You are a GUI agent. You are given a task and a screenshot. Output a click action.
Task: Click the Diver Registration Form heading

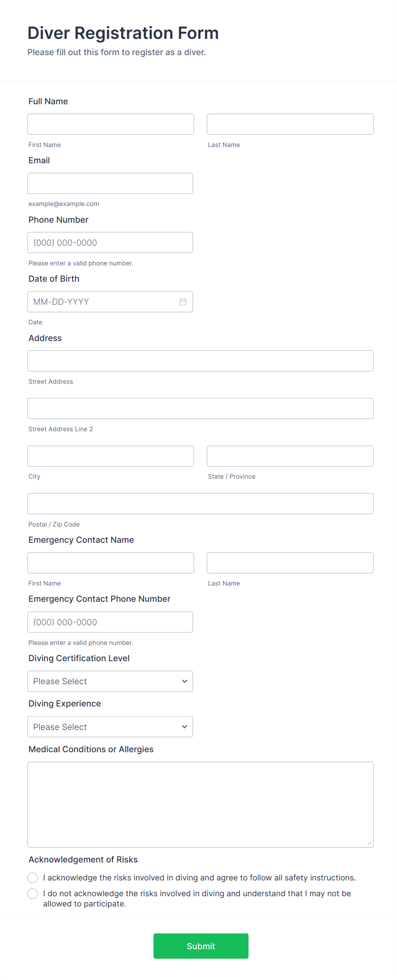click(x=123, y=33)
